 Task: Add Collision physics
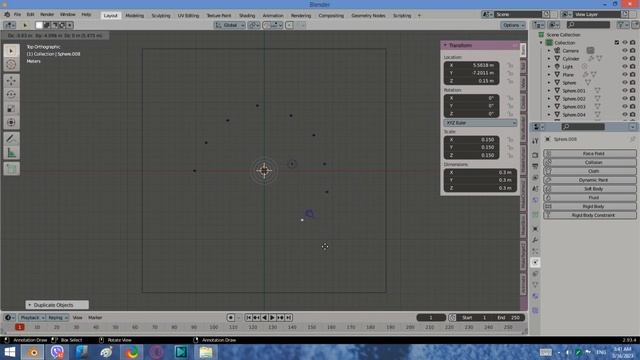point(590,162)
